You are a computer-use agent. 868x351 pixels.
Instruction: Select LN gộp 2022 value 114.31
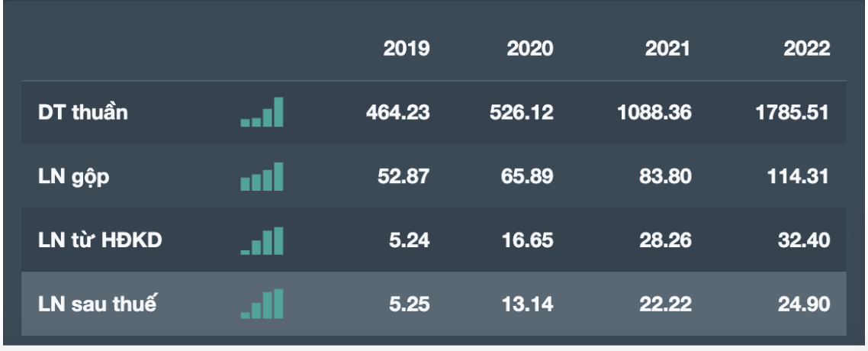pyautogui.click(x=798, y=177)
